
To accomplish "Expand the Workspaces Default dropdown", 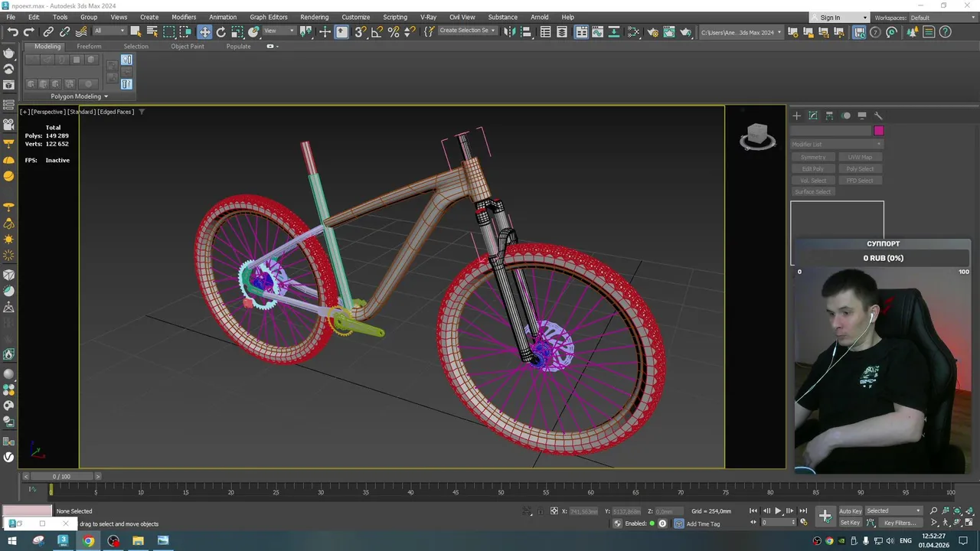I will [x=944, y=18].
